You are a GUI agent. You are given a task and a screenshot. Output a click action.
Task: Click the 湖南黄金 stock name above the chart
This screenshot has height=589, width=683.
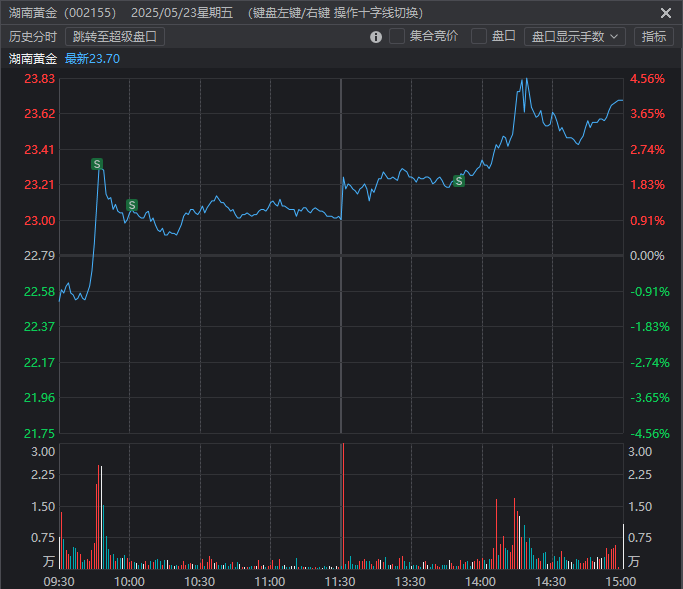click(x=33, y=59)
